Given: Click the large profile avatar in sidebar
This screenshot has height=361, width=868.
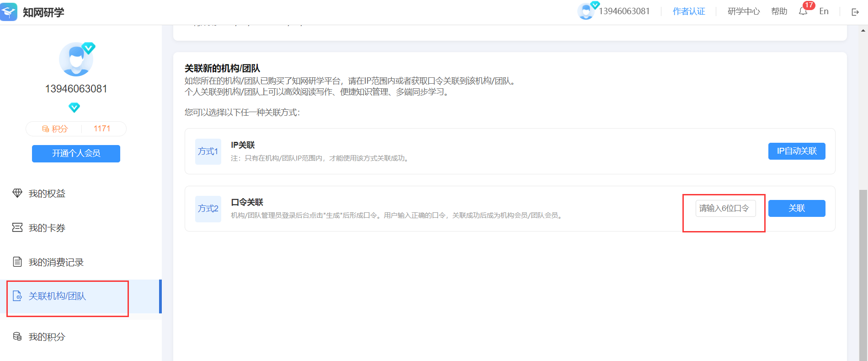Looking at the screenshot, I should (x=76, y=59).
